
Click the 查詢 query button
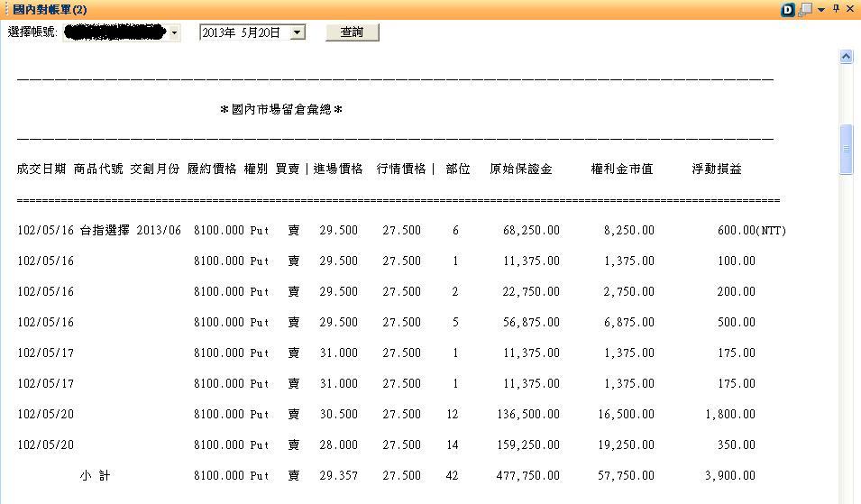point(352,32)
